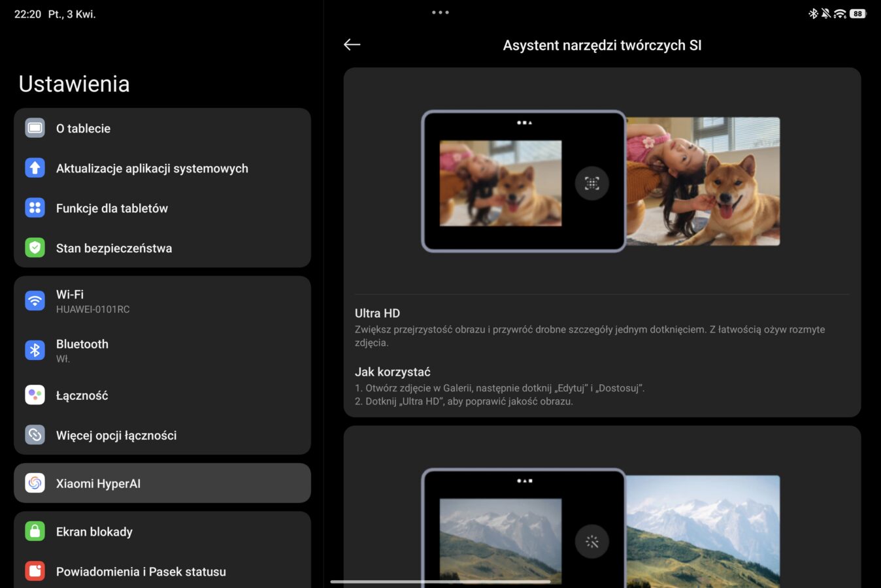Select Xiaomi HyperAI in the sidebar

pos(162,483)
